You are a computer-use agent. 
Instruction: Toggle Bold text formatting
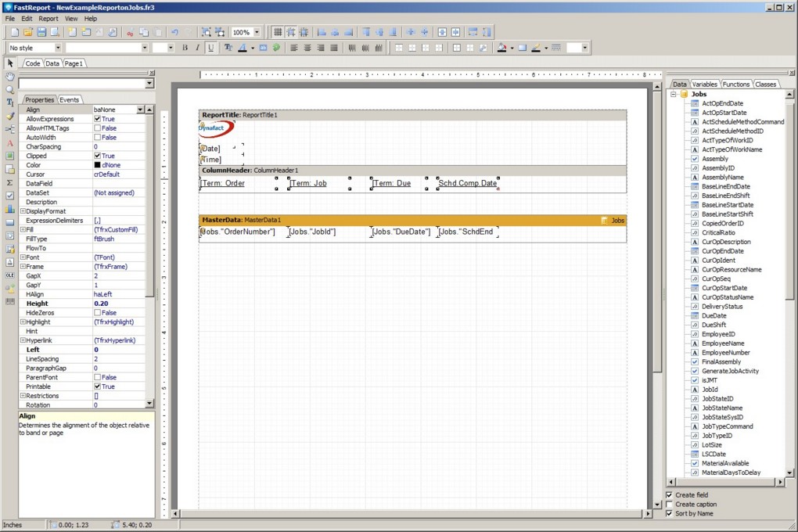coord(185,48)
